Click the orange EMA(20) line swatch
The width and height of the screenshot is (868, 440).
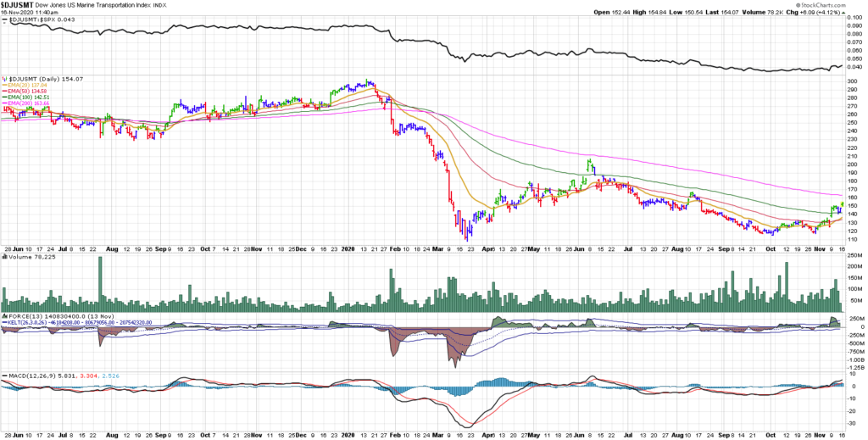tap(6, 86)
